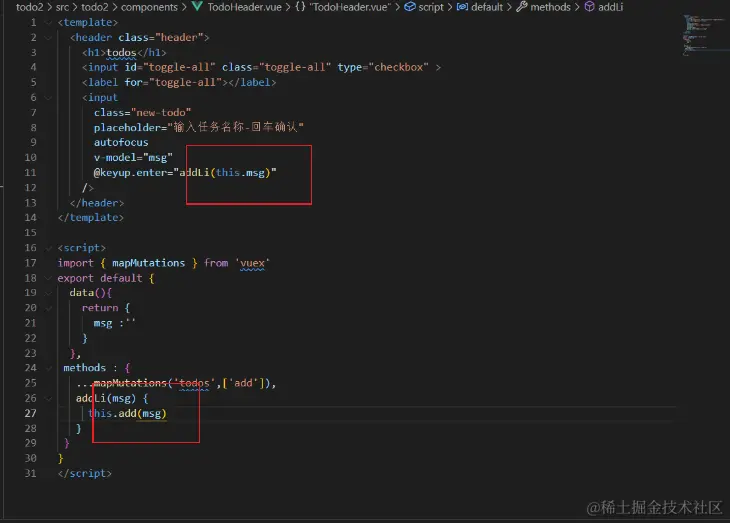Collapse the input tag at line 6
Viewport: 730px width, 523px height.
(x=48, y=98)
